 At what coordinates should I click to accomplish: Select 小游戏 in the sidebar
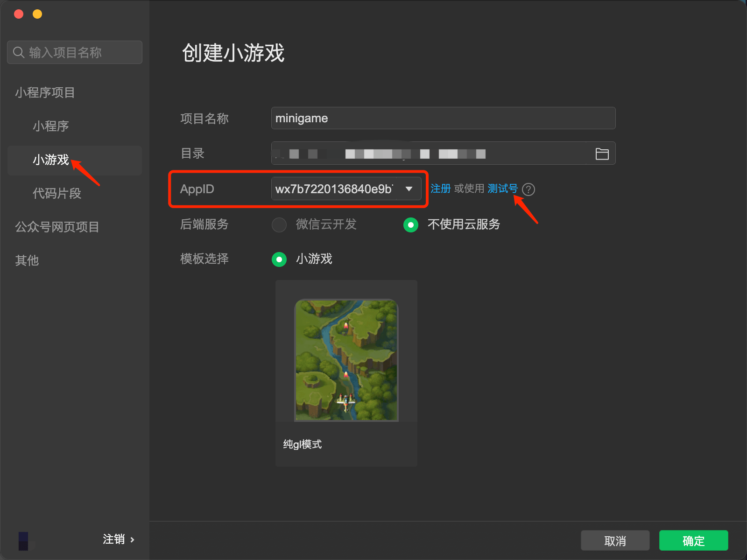51,160
